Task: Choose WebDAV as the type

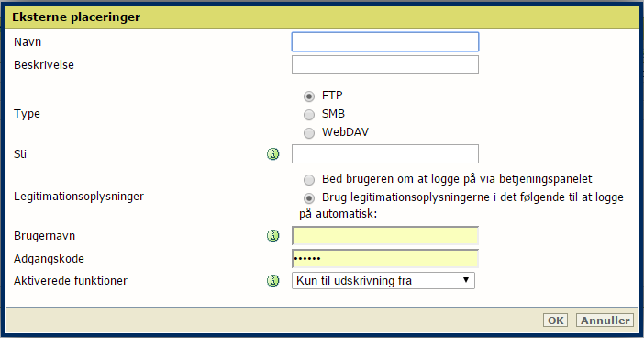Action: click(309, 133)
